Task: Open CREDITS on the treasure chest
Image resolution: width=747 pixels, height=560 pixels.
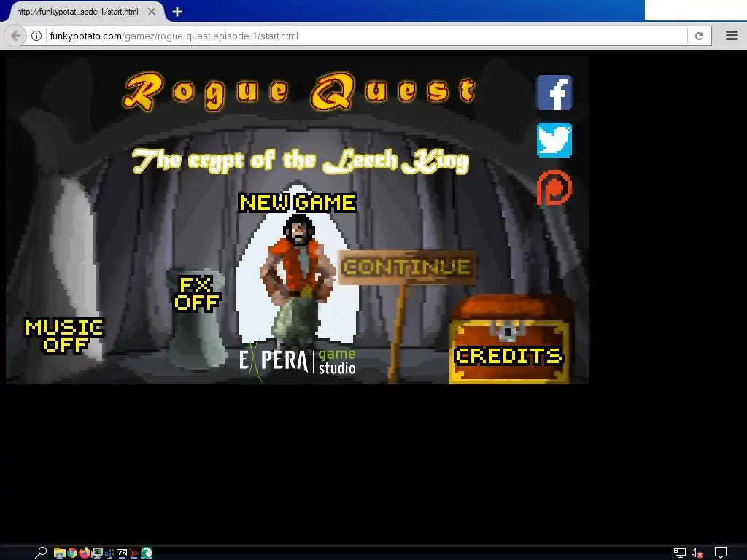Action: [x=508, y=356]
